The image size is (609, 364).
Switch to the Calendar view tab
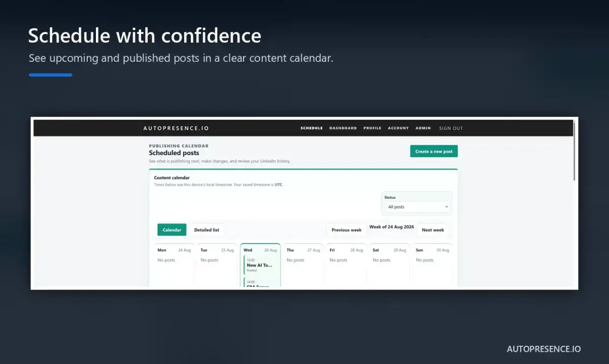(x=172, y=230)
